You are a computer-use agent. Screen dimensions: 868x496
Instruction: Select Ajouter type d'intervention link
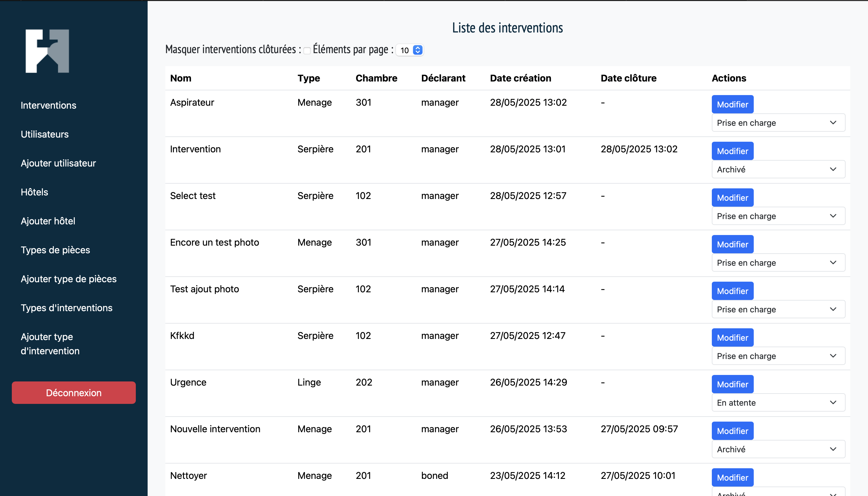tap(50, 344)
